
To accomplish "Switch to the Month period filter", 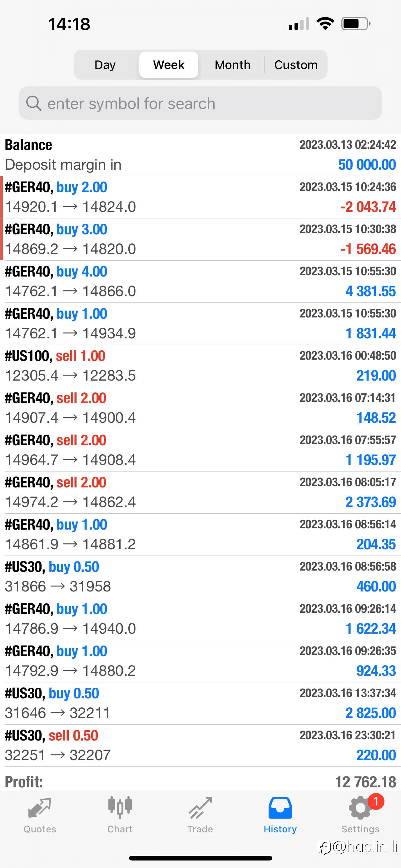I will [232, 65].
